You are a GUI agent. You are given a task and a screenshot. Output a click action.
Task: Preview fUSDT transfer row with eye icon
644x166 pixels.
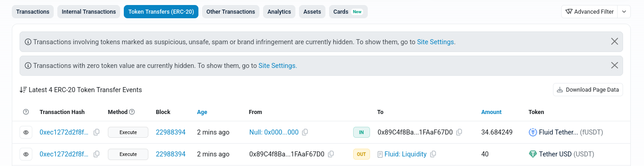pos(26,132)
